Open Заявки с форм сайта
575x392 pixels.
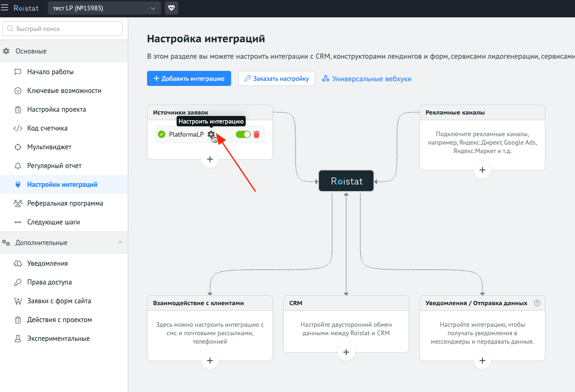(64, 301)
